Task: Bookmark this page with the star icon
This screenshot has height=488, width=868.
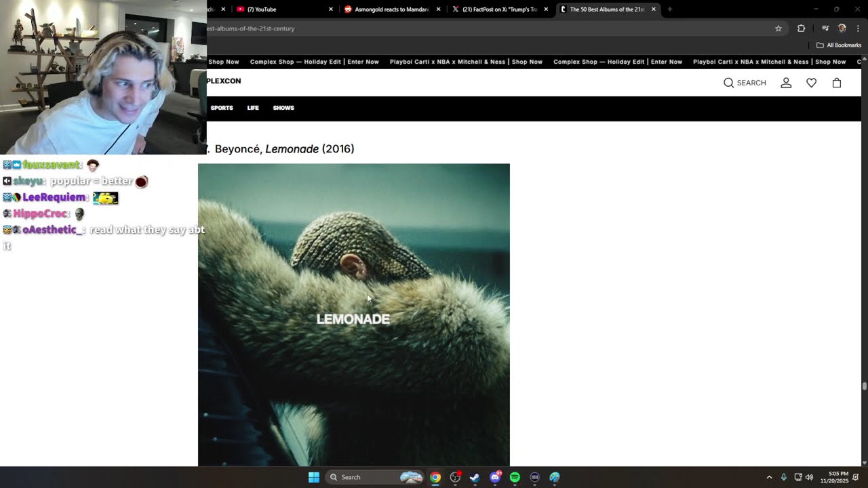Action: point(778,28)
